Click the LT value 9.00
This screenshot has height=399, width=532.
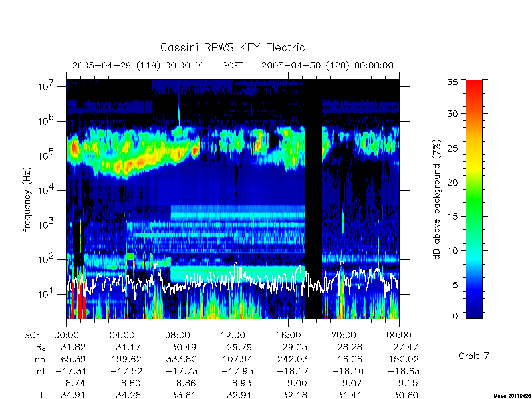(x=297, y=383)
